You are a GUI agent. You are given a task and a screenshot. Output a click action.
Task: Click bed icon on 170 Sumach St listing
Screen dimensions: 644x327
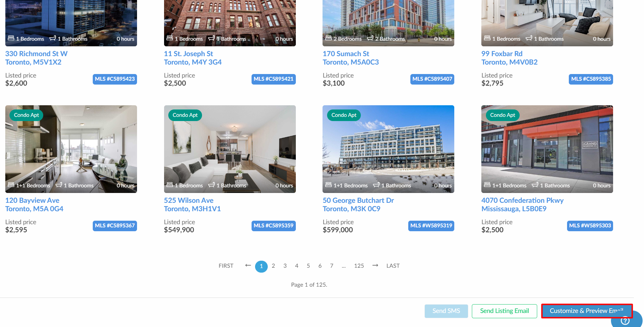(x=328, y=38)
